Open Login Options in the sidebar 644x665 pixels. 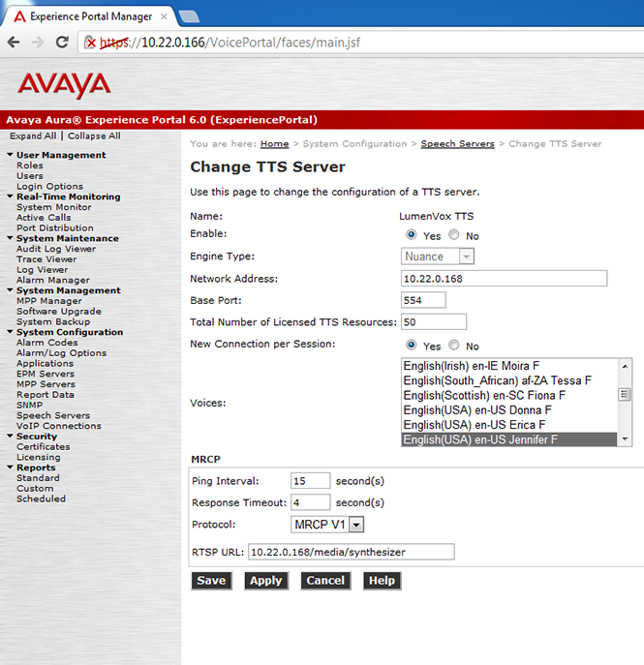coord(49,186)
